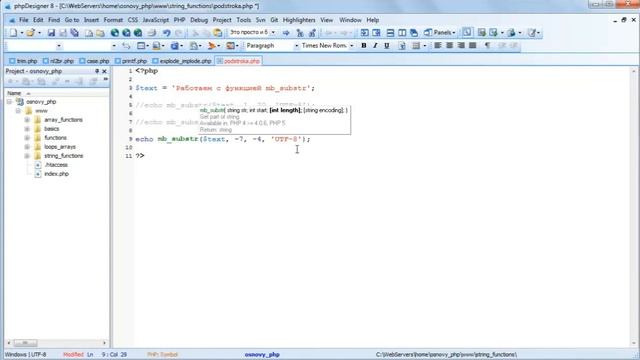Click the closing ?> tag on line 11
640x360 pixels.
point(140,156)
